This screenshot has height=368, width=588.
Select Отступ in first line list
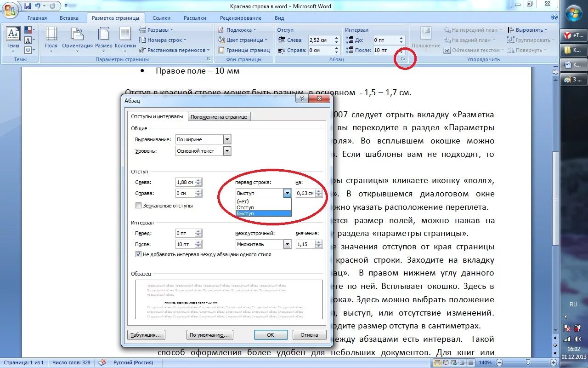263,207
